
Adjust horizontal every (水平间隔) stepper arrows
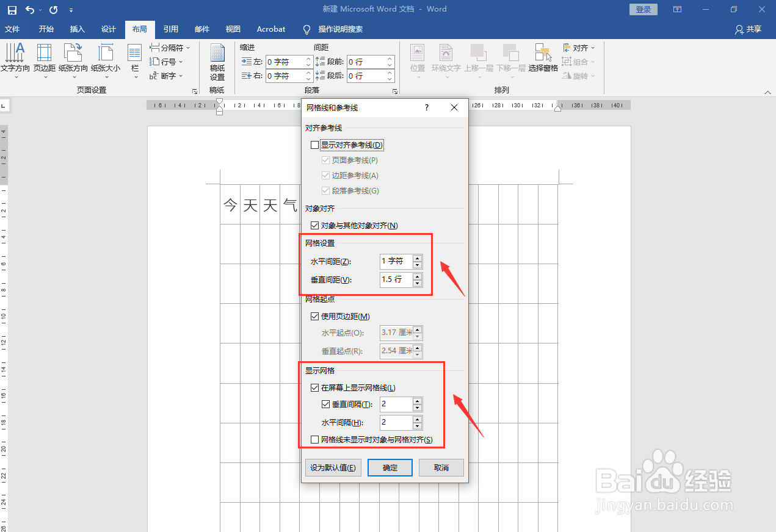point(417,423)
